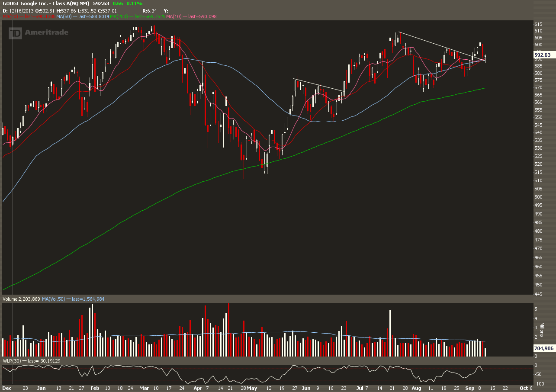Click the open value O:532.51
The height and width of the screenshot is (392, 556).
coord(45,10)
